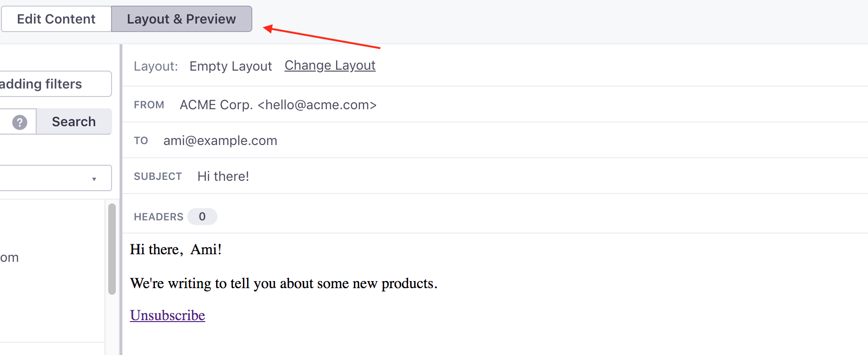Open the Layout & Preview tab

[x=182, y=19]
